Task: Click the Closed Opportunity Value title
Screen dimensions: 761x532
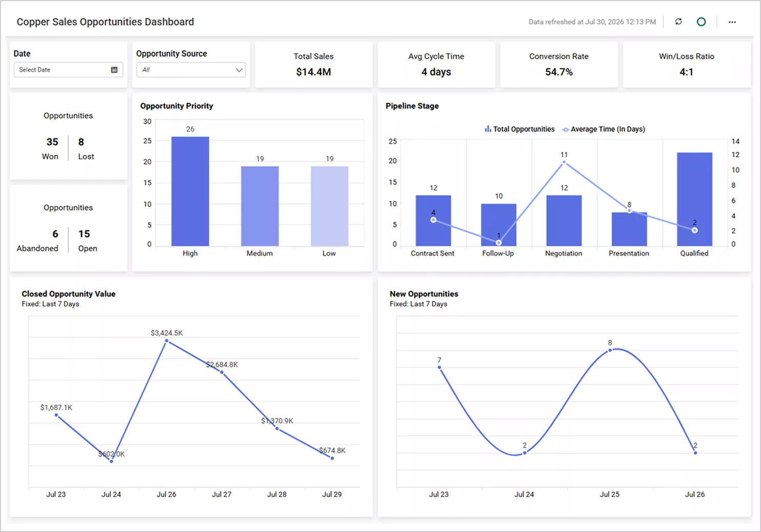Action: coord(68,294)
